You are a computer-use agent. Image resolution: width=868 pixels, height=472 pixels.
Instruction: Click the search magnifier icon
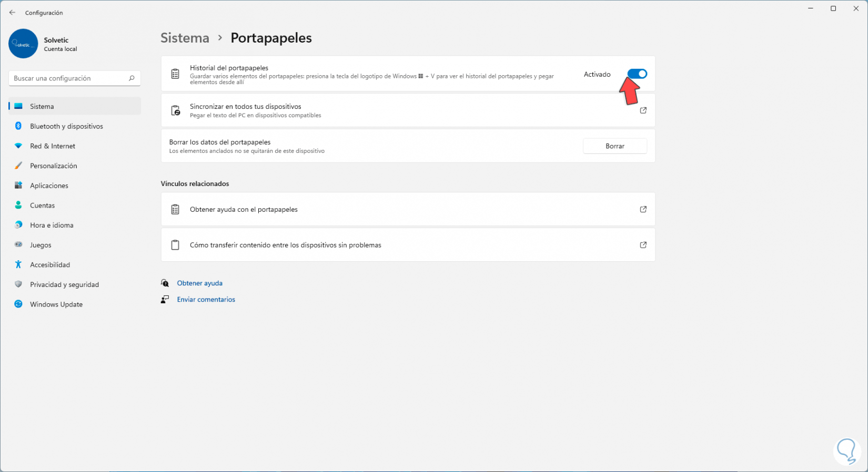(x=132, y=78)
